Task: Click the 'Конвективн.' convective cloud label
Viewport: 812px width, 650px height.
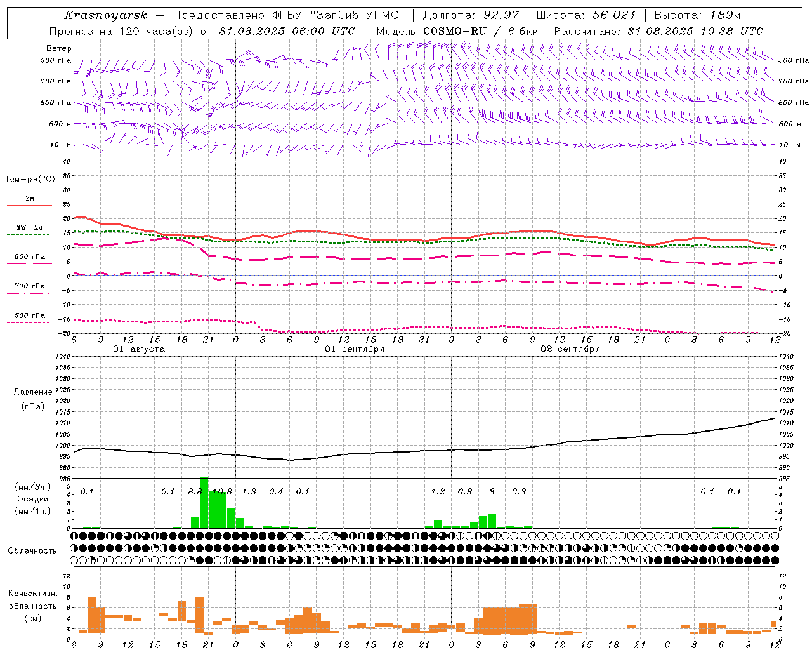Action: coord(33,594)
